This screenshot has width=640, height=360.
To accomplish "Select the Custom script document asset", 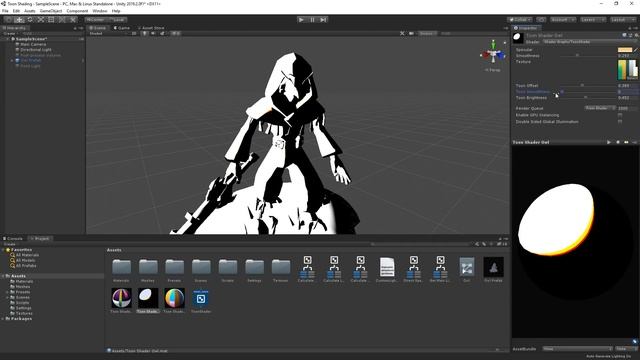I will 387,267.
